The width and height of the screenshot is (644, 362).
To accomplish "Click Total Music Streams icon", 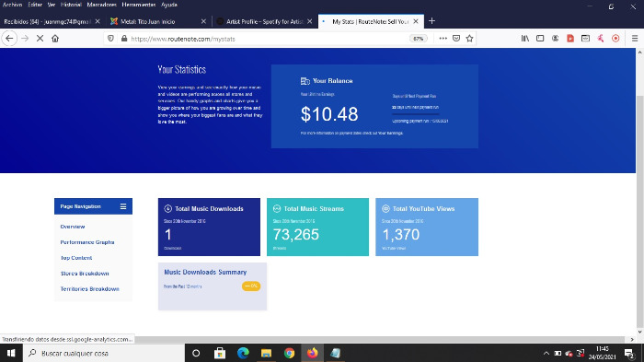I will pos(277,208).
